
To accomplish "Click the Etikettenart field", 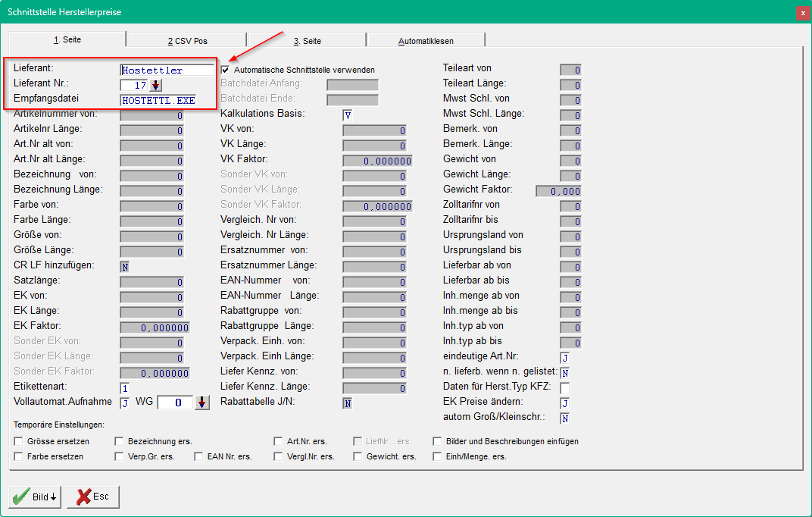I will 125,389.
